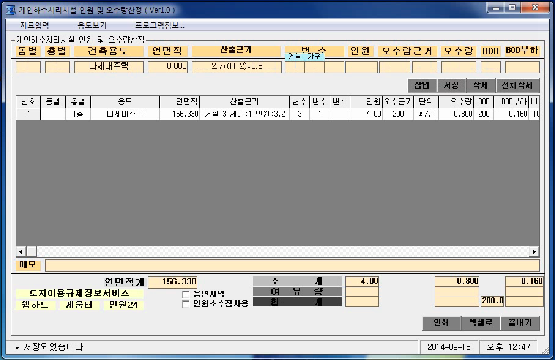The height and width of the screenshot is (360, 555).
Task: Click the summary field showing 0.160
Action: click(x=524, y=281)
